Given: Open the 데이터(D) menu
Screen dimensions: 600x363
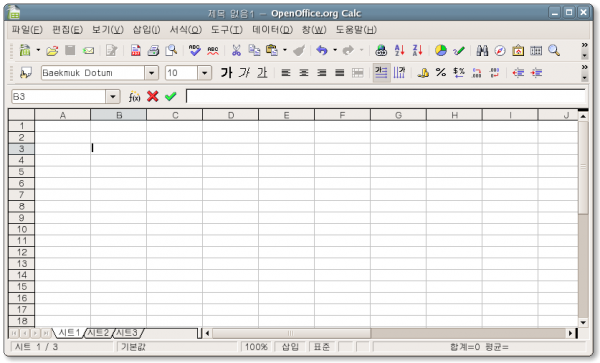Looking at the screenshot, I should point(272,29).
